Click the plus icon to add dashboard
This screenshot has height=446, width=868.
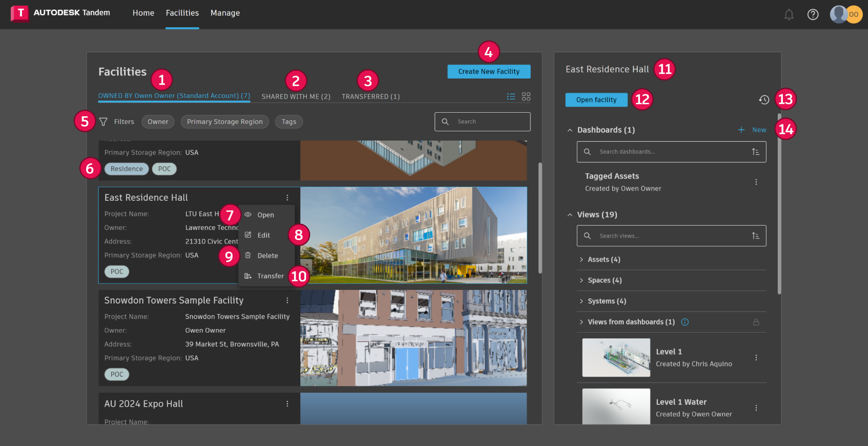click(741, 130)
